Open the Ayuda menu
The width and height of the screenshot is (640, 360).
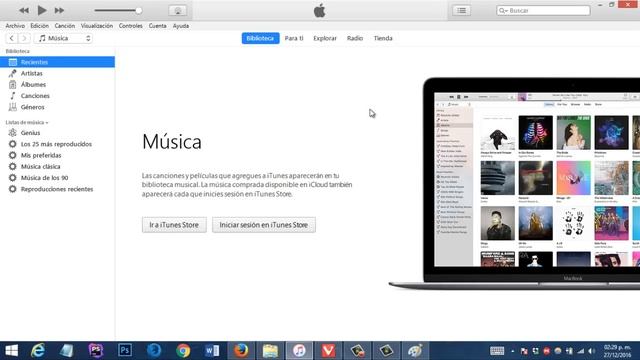pyautogui.click(x=181, y=26)
